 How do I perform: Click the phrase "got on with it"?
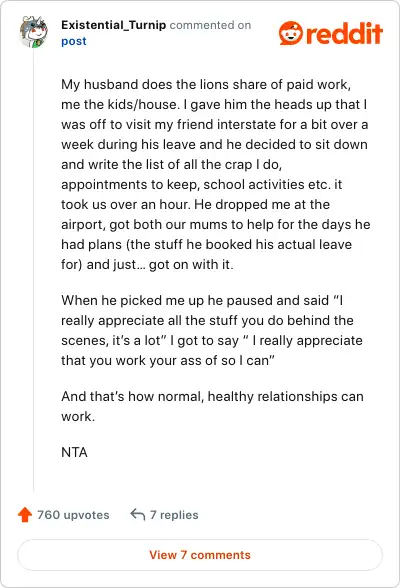pyautogui.click(x=189, y=264)
